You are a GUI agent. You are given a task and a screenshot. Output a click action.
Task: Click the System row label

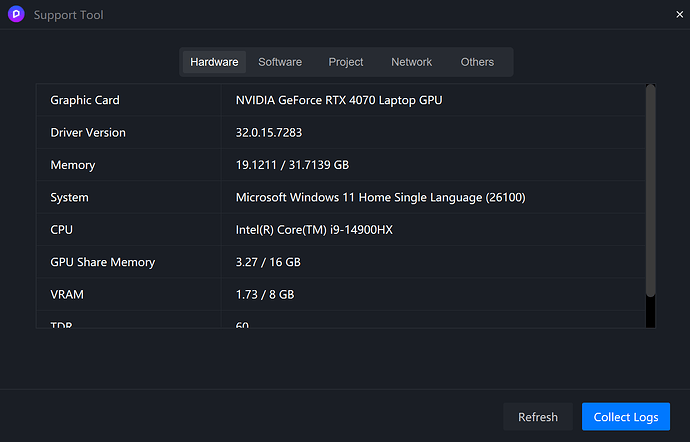click(x=70, y=197)
